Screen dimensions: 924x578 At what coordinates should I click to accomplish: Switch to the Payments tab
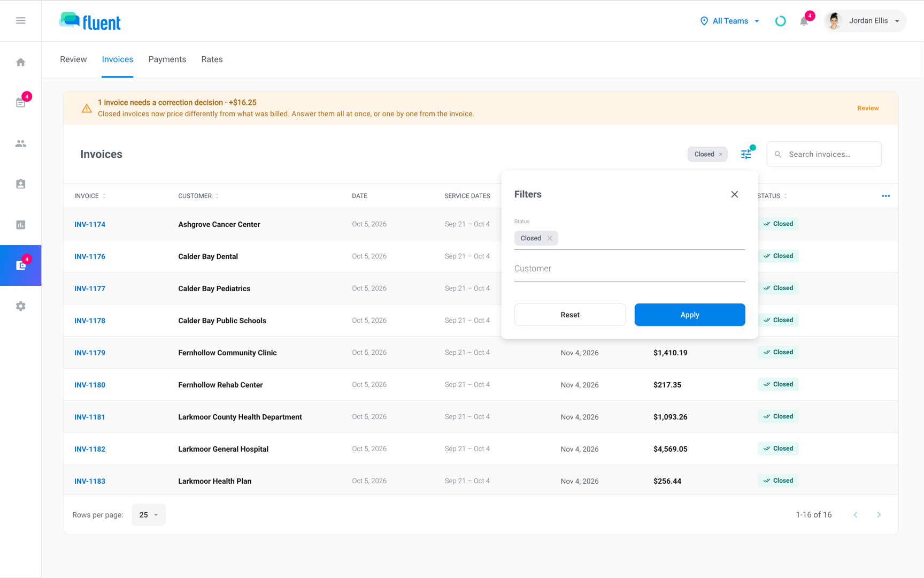click(167, 59)
